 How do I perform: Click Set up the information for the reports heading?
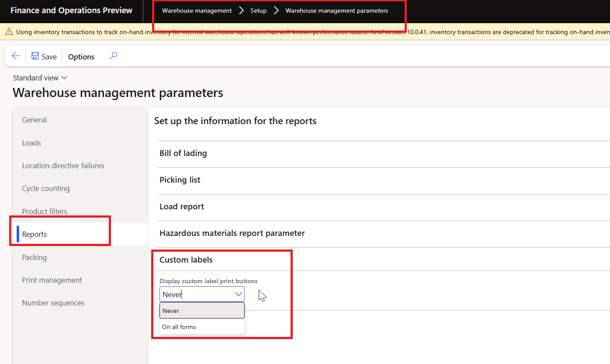pos(235,121)
